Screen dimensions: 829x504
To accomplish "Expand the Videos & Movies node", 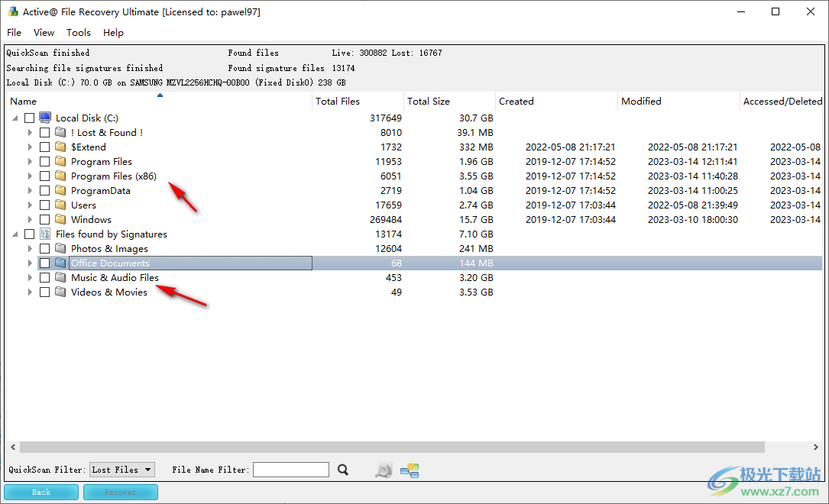I will 30,292.
